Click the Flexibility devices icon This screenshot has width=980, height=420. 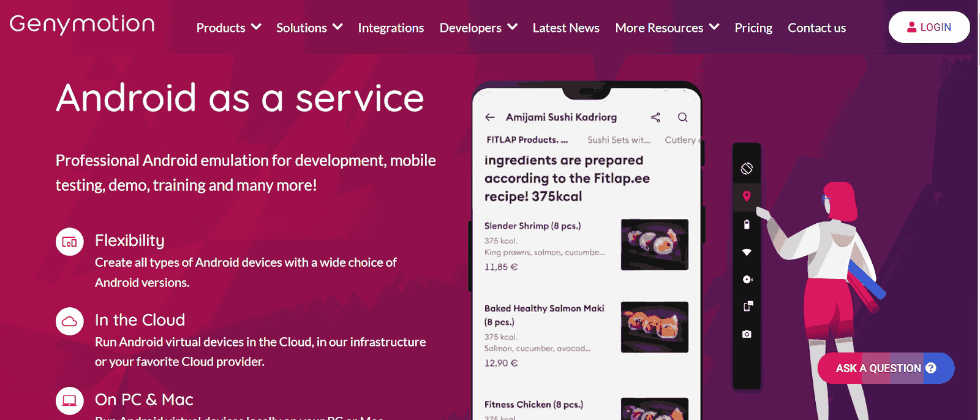click(70, 242)
